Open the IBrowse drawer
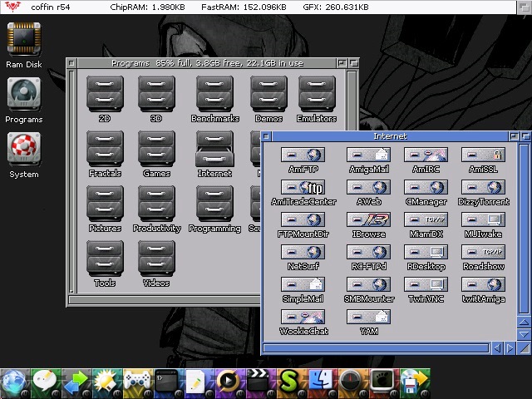 369,219
